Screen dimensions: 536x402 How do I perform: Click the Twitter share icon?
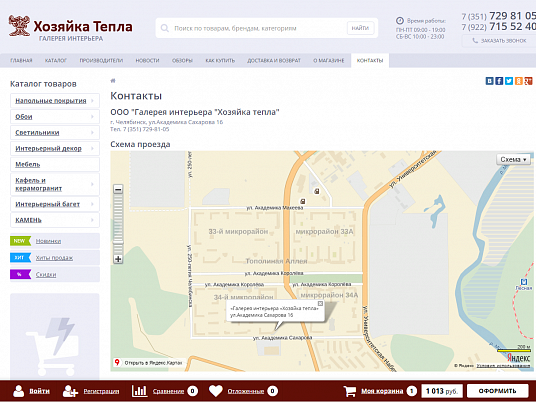(x=509, y=81)
